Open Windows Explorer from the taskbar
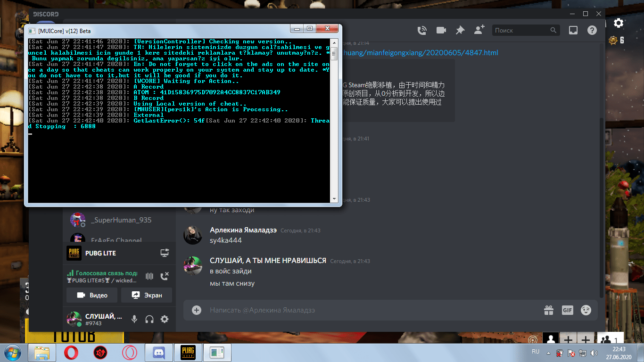The height and width of the screenshot is (362, 644). (x=42, y=352)
